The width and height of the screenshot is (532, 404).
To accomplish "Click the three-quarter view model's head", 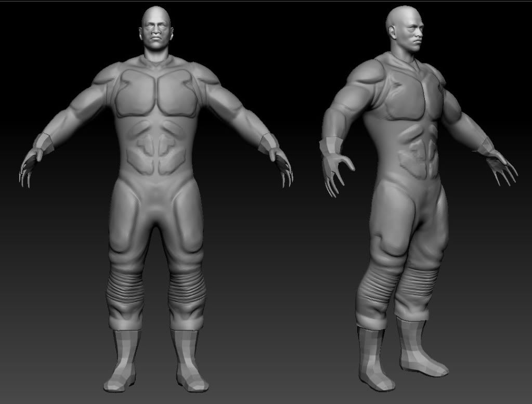I will point(405,29).
